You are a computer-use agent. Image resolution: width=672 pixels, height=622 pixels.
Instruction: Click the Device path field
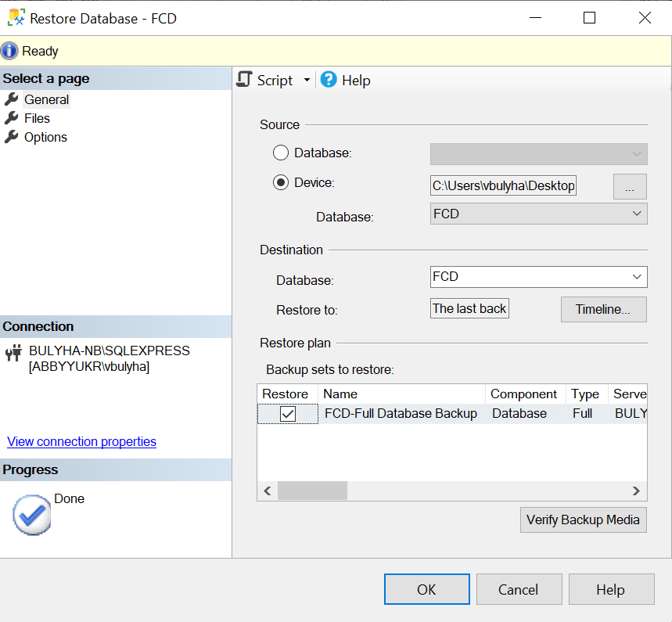[x=503, y=185]
